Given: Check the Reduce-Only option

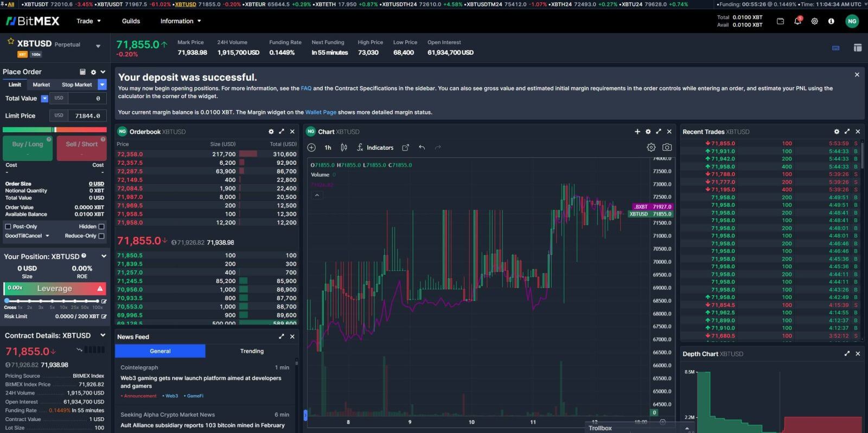Looking at the screenshot, I should (x=101, y=236).
